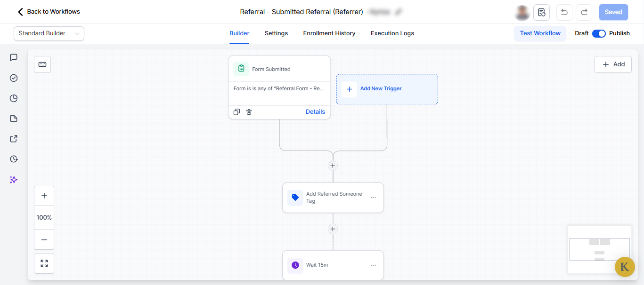Click the undo arrow icon
The width and height of the screenshot is (644, 285).
pos(564,12)
